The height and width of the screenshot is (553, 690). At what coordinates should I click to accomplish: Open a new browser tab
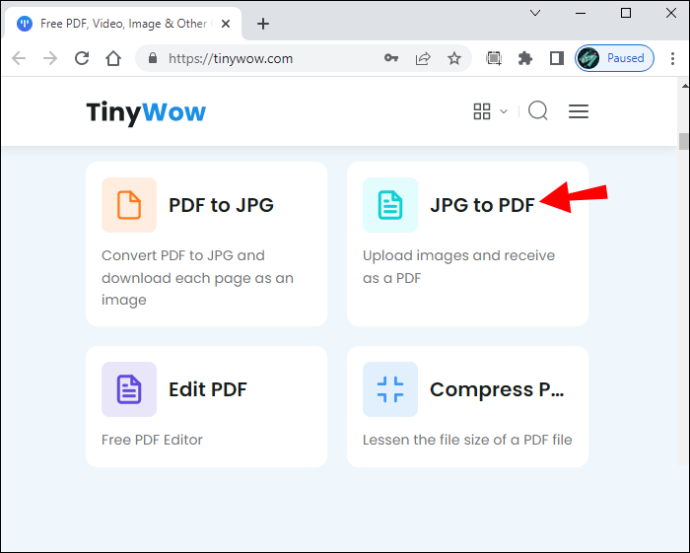click(x=263, y=24)
